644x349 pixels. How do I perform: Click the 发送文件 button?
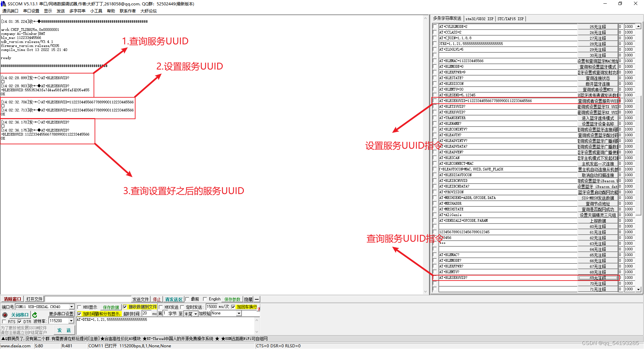point(141,299)
